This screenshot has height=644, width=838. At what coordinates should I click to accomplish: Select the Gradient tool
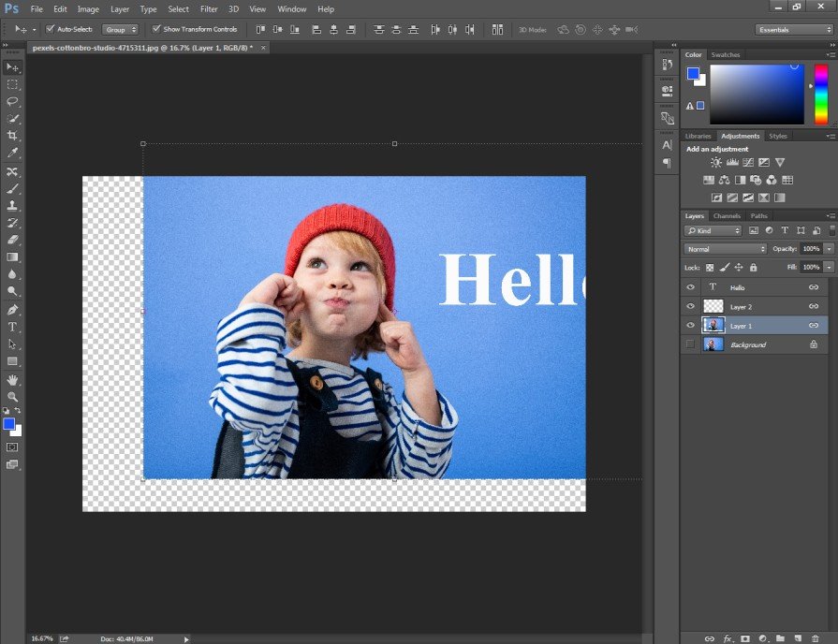pyautogui.click(x=12, y=257)
